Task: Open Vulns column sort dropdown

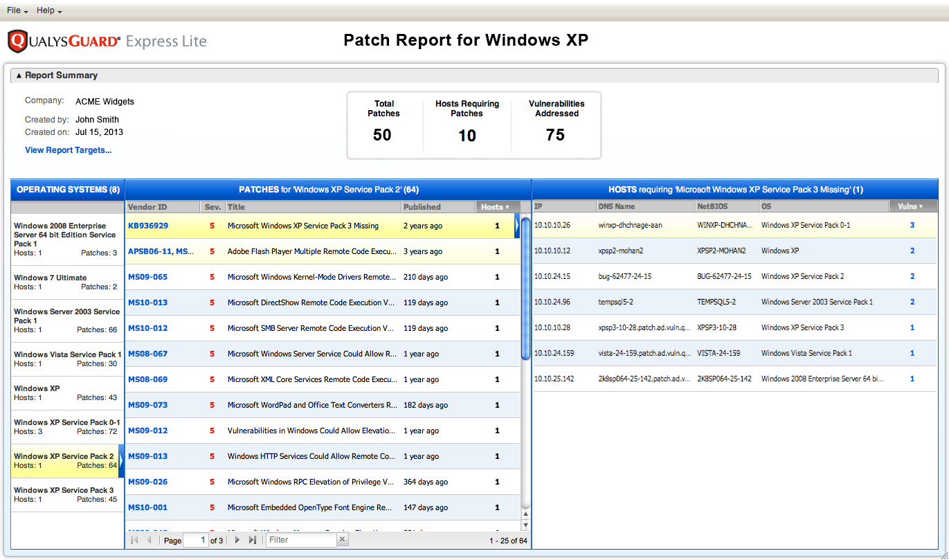Action: (921, 206)
